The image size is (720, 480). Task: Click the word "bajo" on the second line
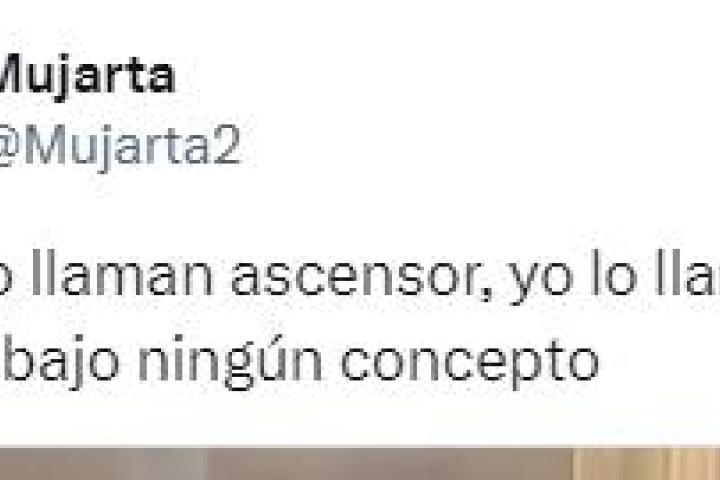[60, 363]
